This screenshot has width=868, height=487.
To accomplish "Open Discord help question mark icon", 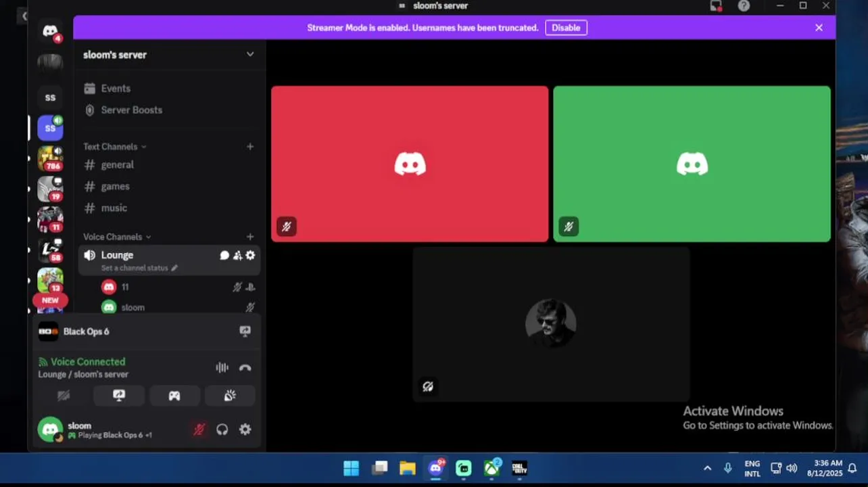I will click(744, 6).
